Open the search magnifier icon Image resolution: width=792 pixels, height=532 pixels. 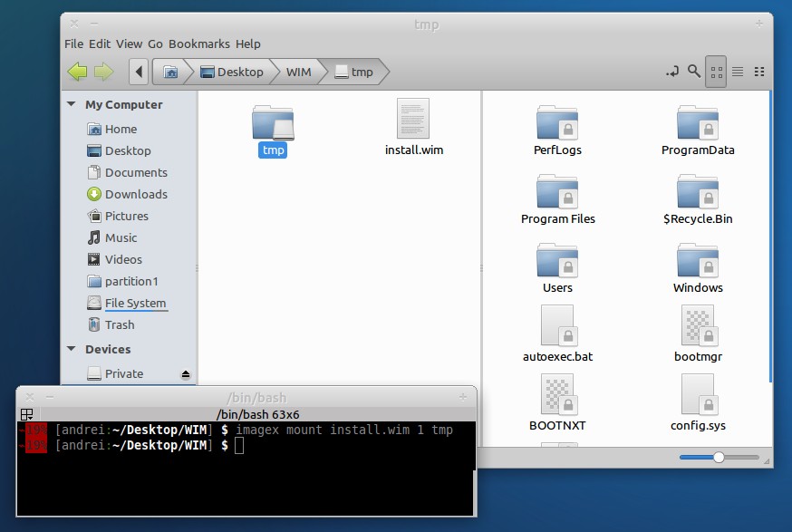[x=694, y=72]
